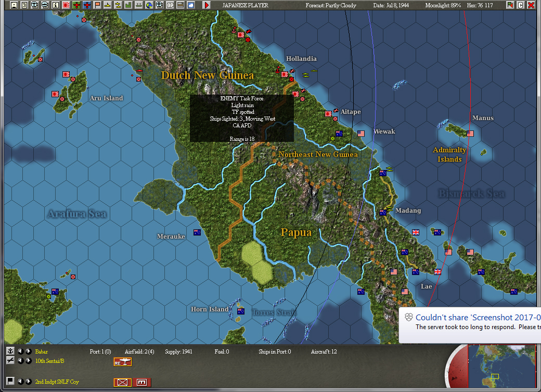Click the black flag icon beside SNLF Coy
The height and width of the screenshot is (392, 541).
click(x=10, y=381)
